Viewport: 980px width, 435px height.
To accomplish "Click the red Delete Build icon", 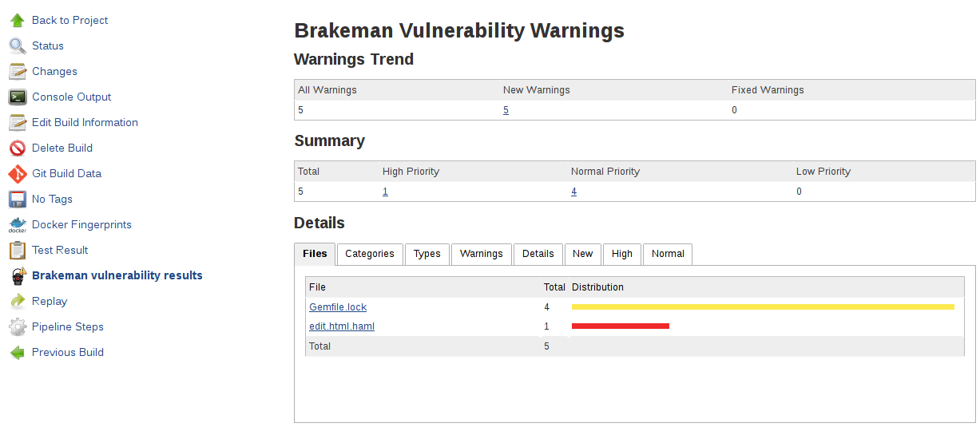I will (x=18, y=148).
